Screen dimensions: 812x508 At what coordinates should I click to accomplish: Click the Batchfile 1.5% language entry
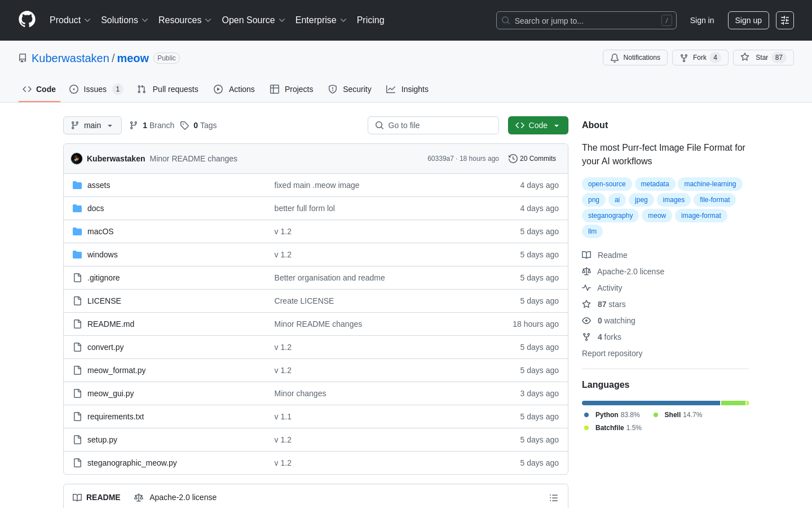pyautogui.click(x=613, y=428)
